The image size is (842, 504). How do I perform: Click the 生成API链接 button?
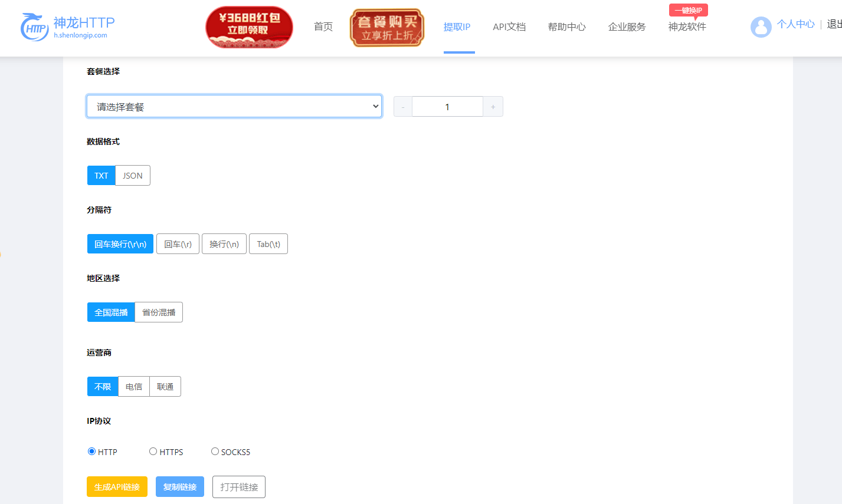click(x=117, y=486)
